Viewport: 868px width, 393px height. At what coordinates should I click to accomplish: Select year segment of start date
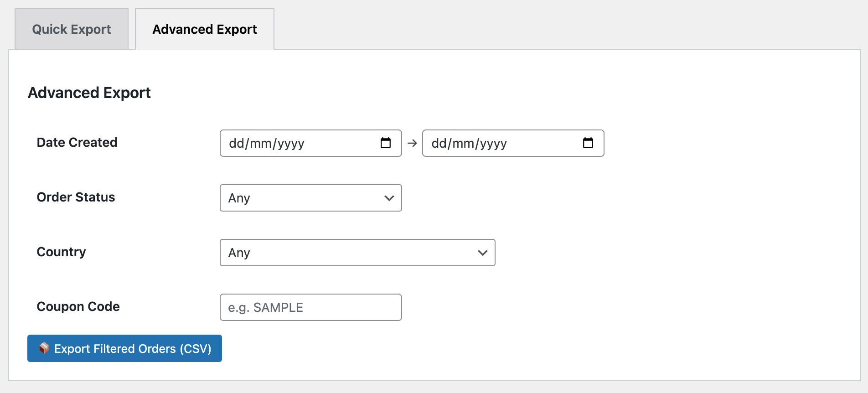[291, 144]
